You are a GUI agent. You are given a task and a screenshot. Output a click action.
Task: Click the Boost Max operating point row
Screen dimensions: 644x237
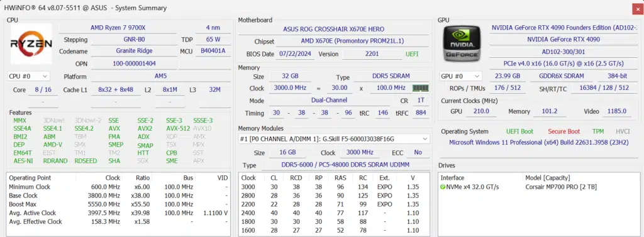coord(118,204)
